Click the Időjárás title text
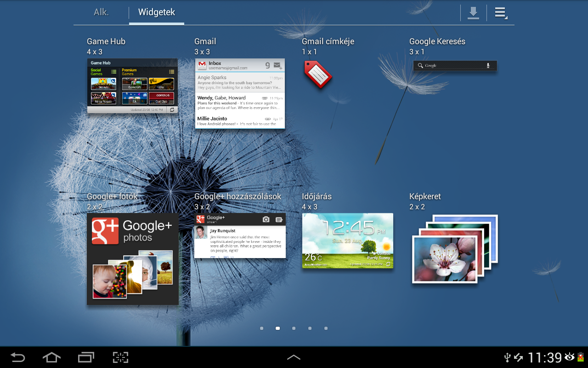This screenshot has height=368, width=588. (317, 196)
